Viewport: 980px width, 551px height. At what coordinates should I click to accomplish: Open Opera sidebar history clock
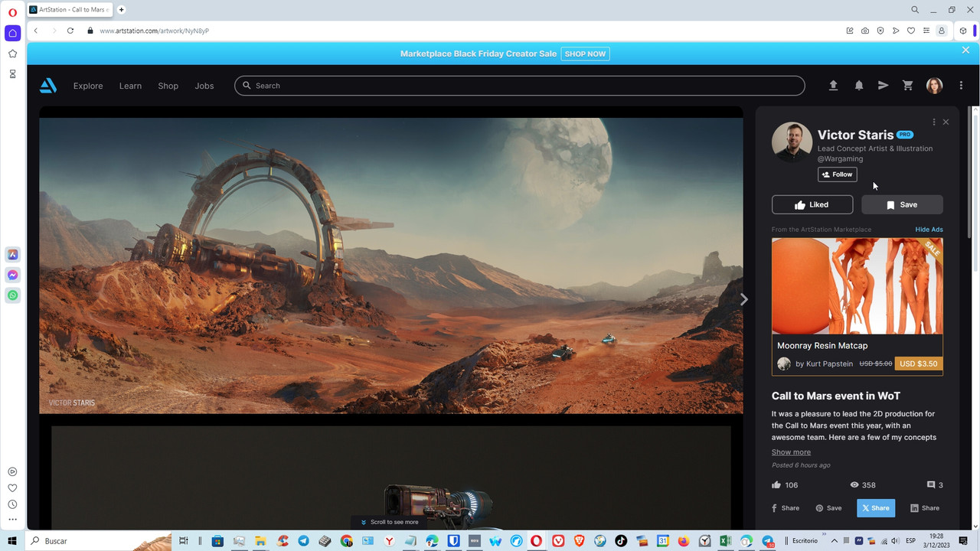[12, 504]
